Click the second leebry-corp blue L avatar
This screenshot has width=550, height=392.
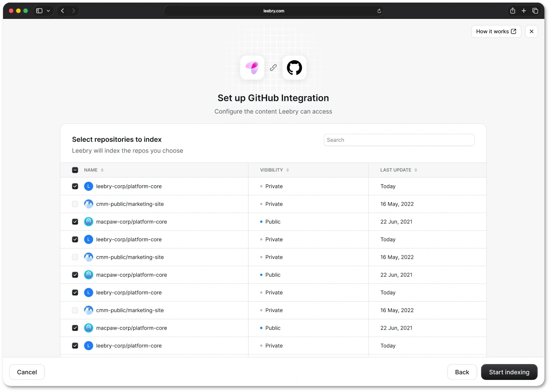pos(89,239)
